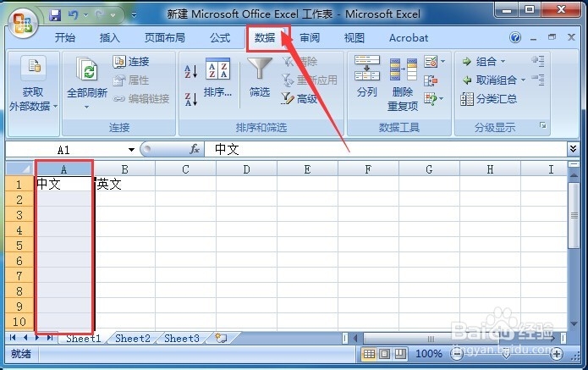Open the data validation icon

[431, 62]
